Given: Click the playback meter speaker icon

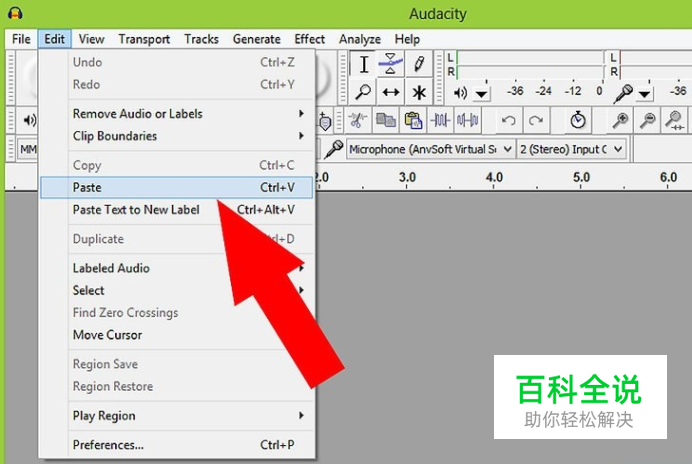Looking at the screenshot, I should [460, 93].
